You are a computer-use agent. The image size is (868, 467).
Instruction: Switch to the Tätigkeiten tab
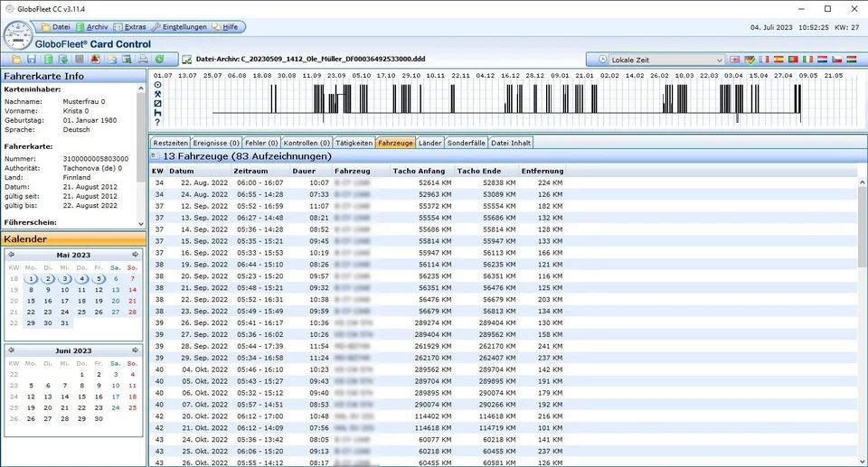tap(354, 143)
